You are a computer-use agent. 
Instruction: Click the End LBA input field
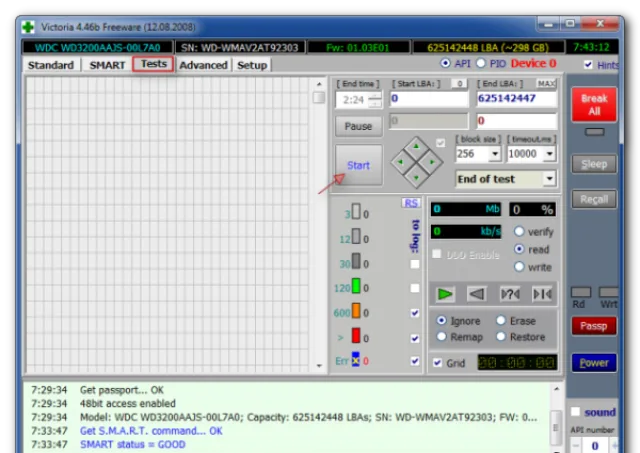point(516,98)
